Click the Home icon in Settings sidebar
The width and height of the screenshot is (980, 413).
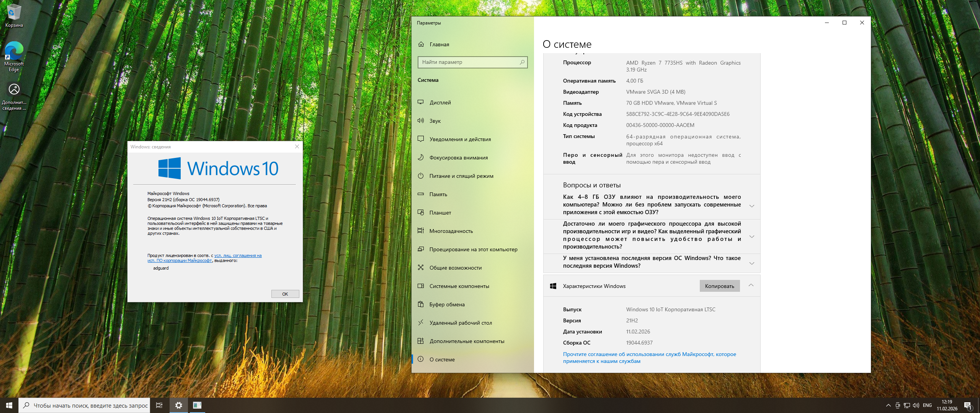pos(421,44)
